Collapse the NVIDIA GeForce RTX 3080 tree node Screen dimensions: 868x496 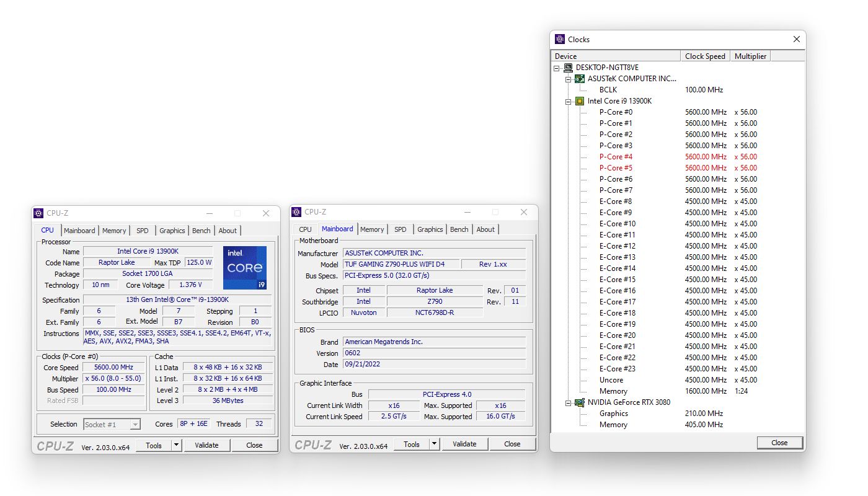(x=569, y=402)
